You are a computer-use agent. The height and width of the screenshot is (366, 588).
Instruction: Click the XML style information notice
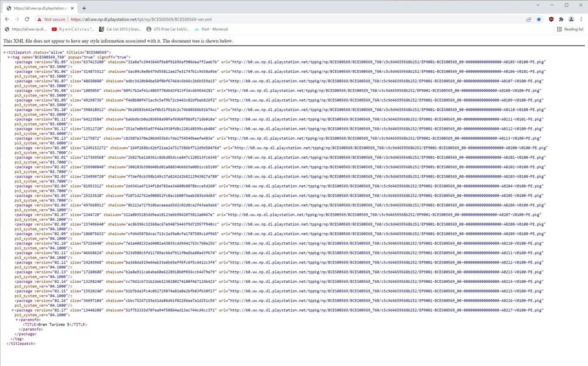(118, 41)
